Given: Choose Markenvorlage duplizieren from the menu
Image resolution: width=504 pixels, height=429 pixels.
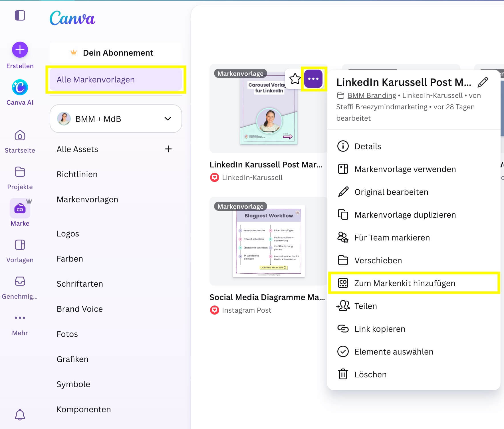Looking at the screenshot, I should tap(405, 215).
